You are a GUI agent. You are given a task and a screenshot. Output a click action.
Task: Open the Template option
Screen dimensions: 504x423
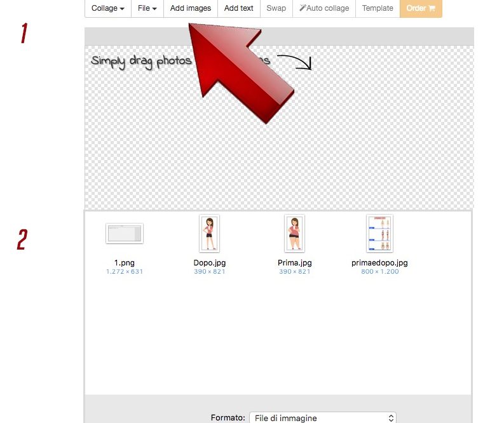pos(378,8)
